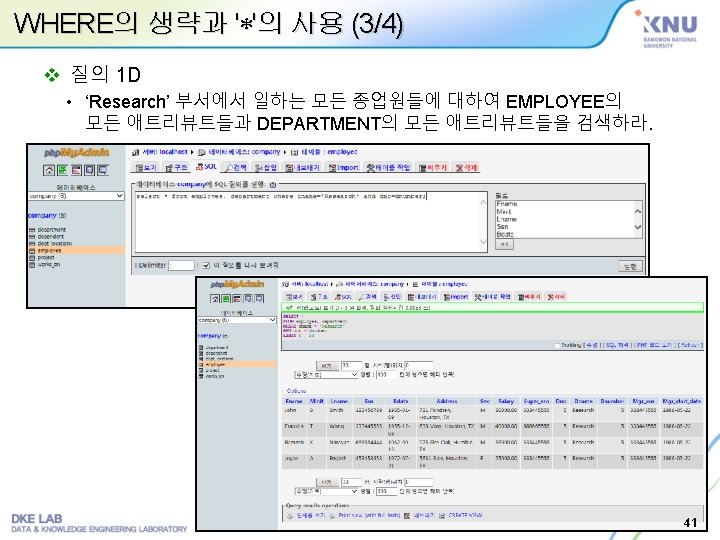Open the dependent table in the upper sidebar

coord(51,236)
